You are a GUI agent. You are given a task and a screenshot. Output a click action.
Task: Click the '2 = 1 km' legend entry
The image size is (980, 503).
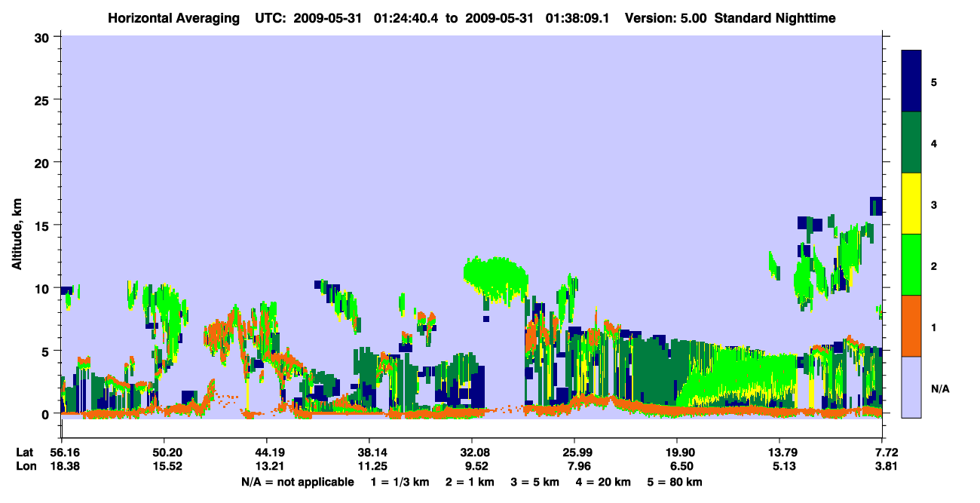(470, 481)
